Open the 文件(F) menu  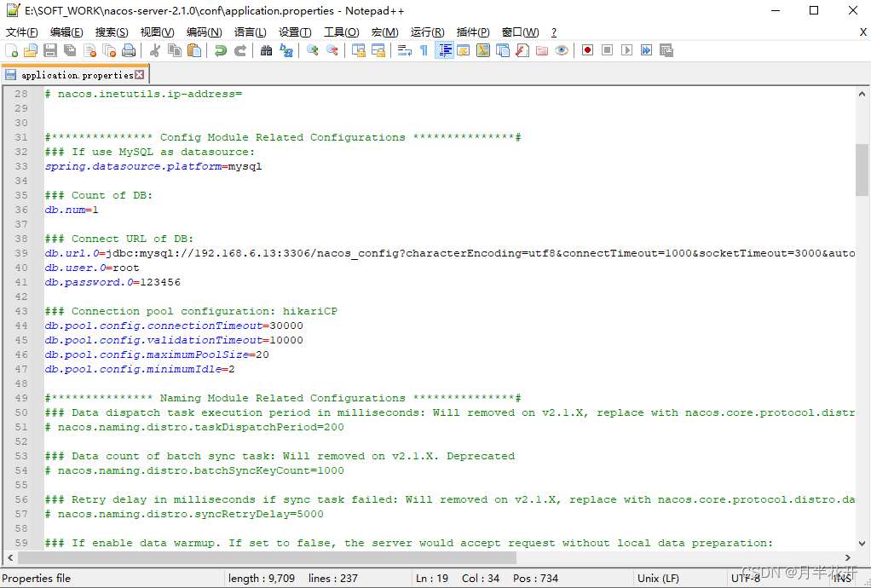tap(22, 32)
